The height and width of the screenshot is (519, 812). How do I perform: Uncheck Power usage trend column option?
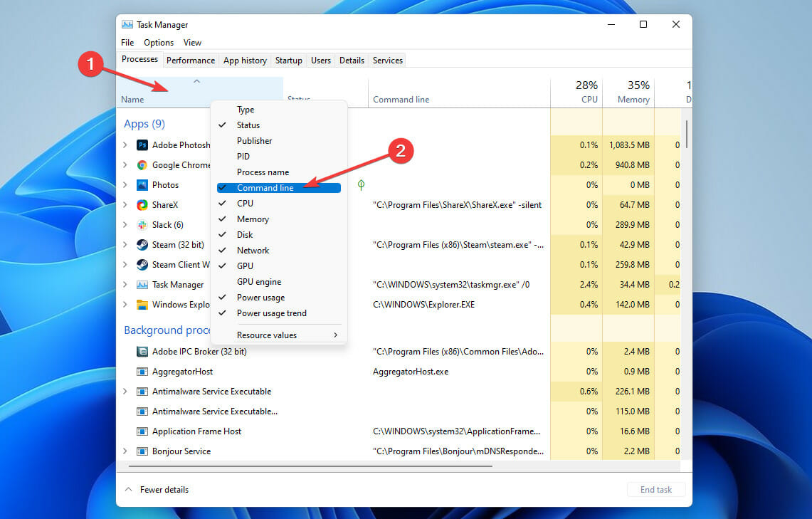click(x=278, y=313)
